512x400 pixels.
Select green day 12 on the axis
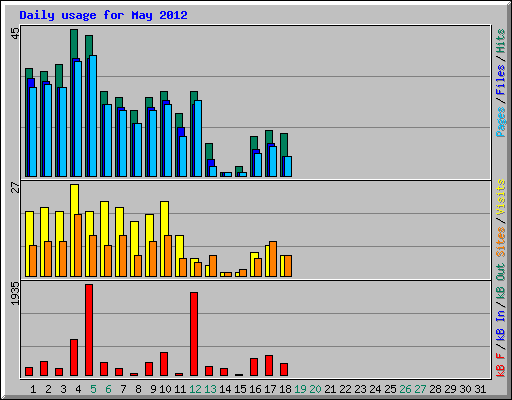[195, 389]
